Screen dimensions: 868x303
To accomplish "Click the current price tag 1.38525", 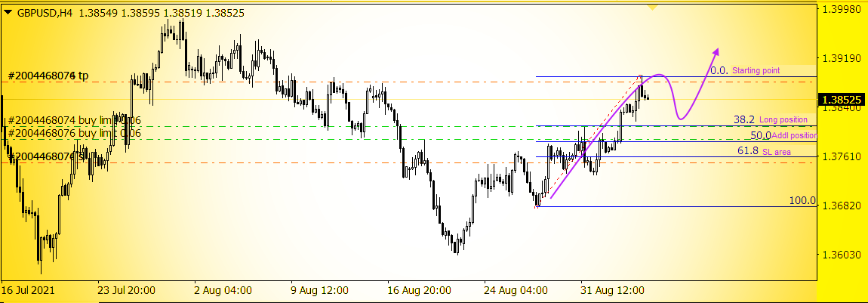I will click(x=842, y=100).
